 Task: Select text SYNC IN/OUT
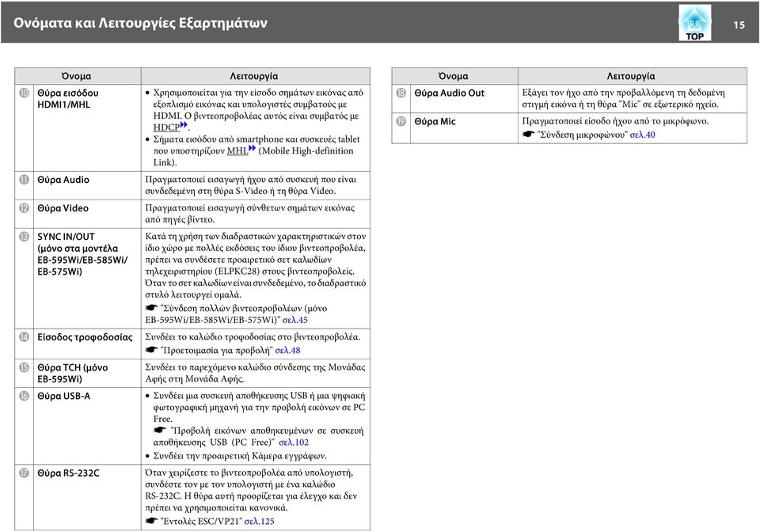click(x=66, y=237)
